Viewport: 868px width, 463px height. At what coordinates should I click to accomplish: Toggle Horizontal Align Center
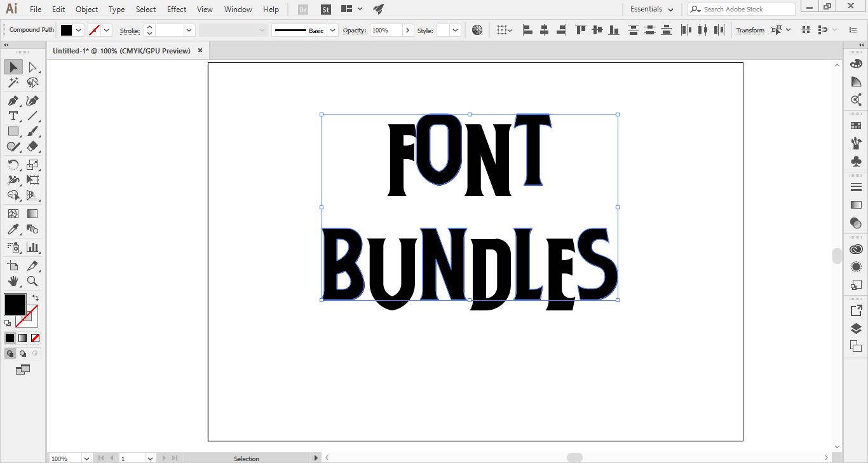(544, 30)
